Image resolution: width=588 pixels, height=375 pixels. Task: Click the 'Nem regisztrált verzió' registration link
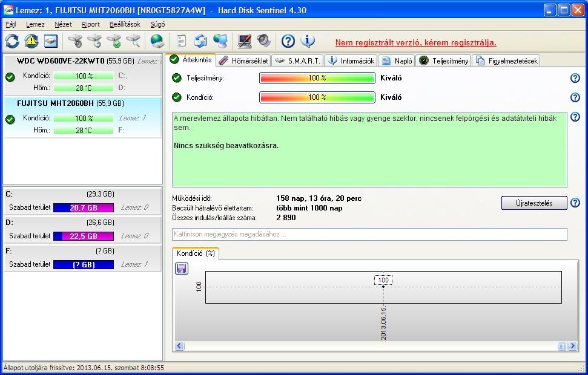pos(415,43)
